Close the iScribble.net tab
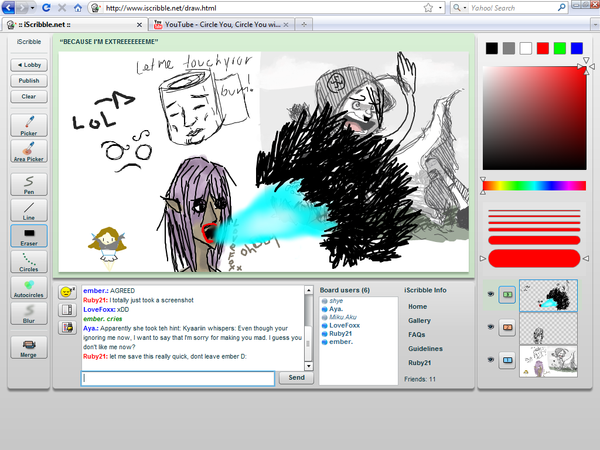 coord(139,25)
